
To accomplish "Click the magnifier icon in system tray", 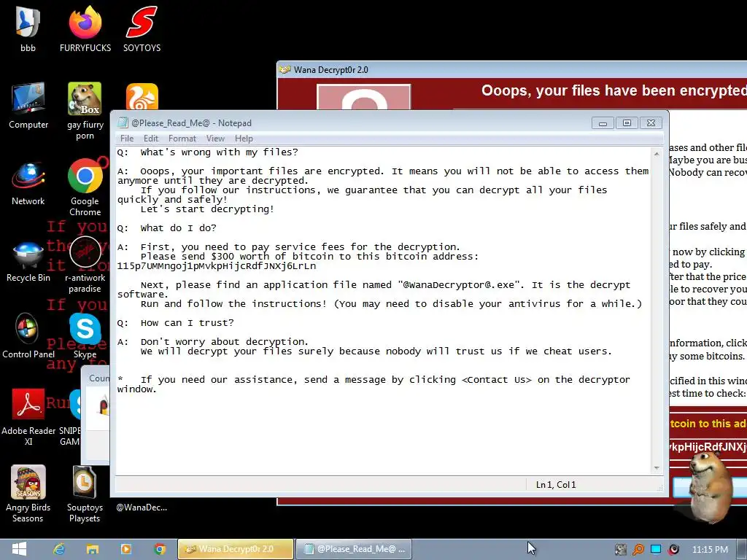I will [x=638, y=550].
